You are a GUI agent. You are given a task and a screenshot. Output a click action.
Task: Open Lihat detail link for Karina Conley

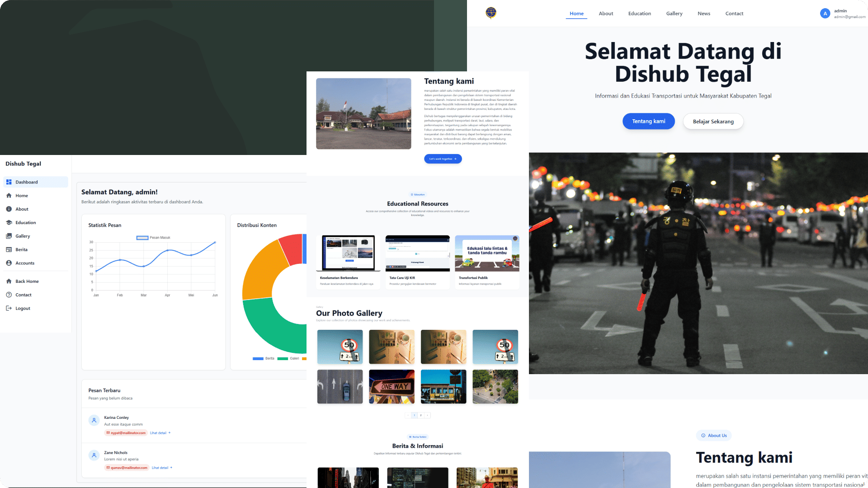pos(160,433)
